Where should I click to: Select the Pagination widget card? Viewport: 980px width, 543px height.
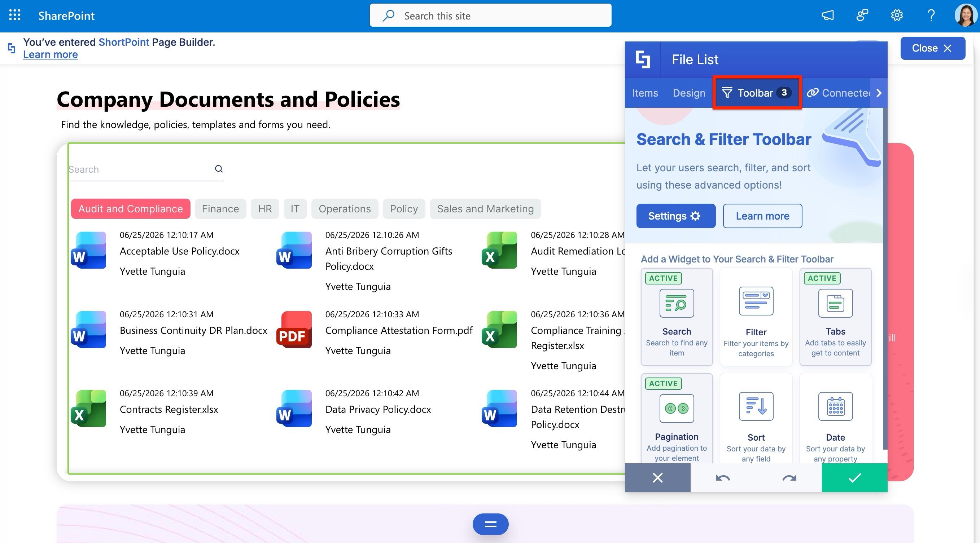677,418
